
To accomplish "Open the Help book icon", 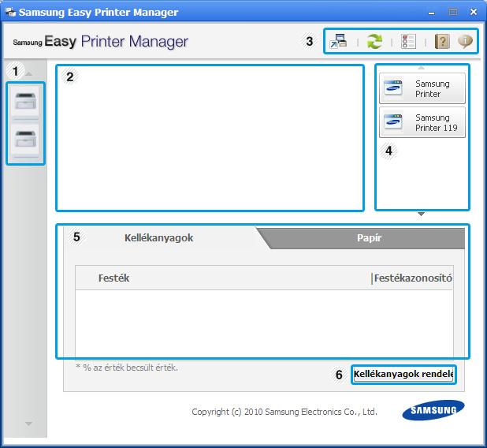I will tap(442, 41).
